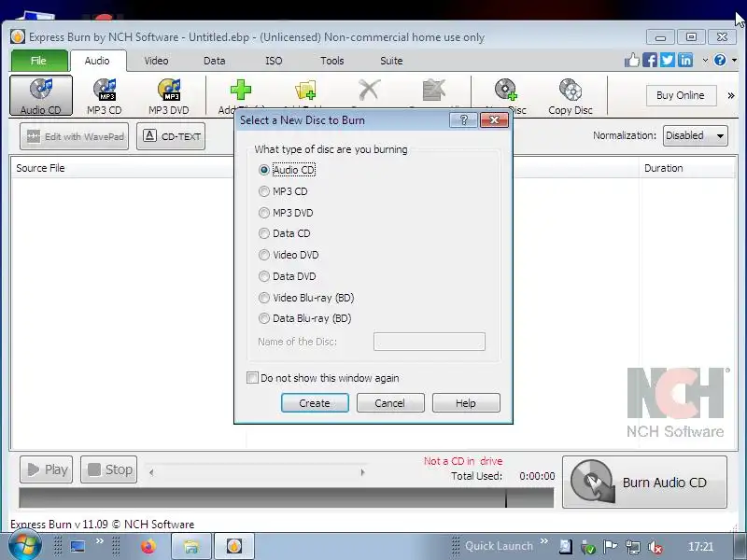Screen dimensions: 747x560
Task: Expand the help icon dropdown arrow
Action: coord(734,60)
